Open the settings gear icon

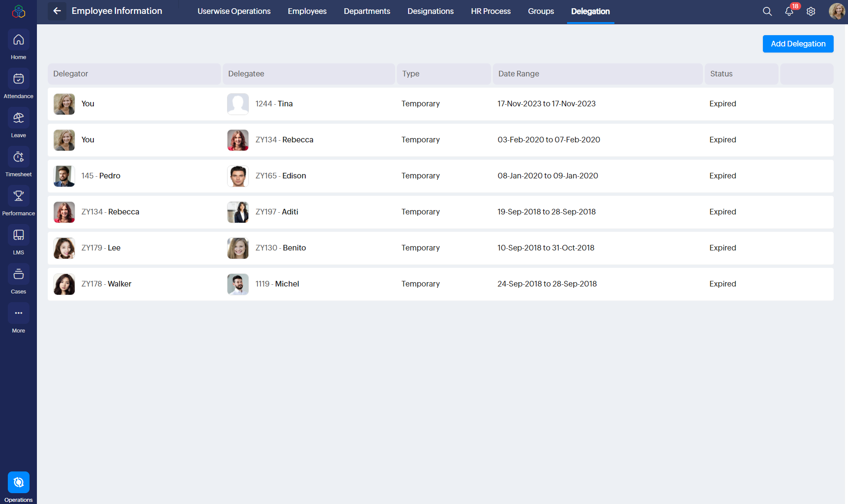pos(811,11)
